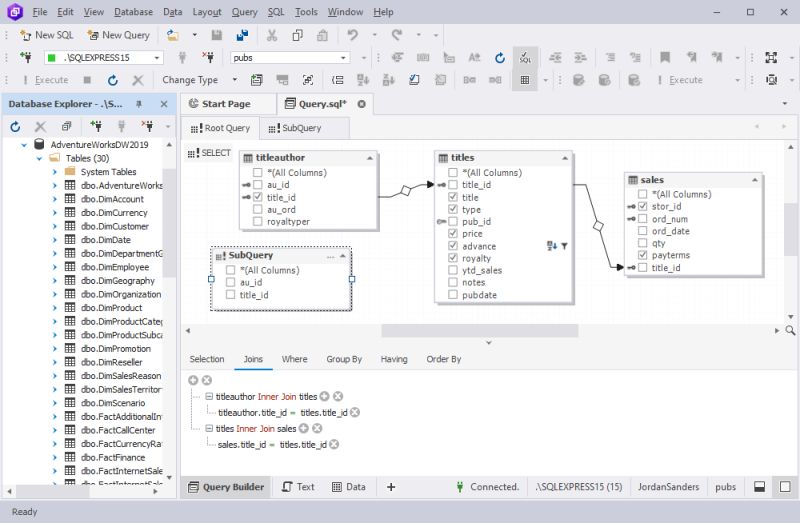Click the split view layout icon in status bar
Screen dimensions: 800x523
[759, 487]
